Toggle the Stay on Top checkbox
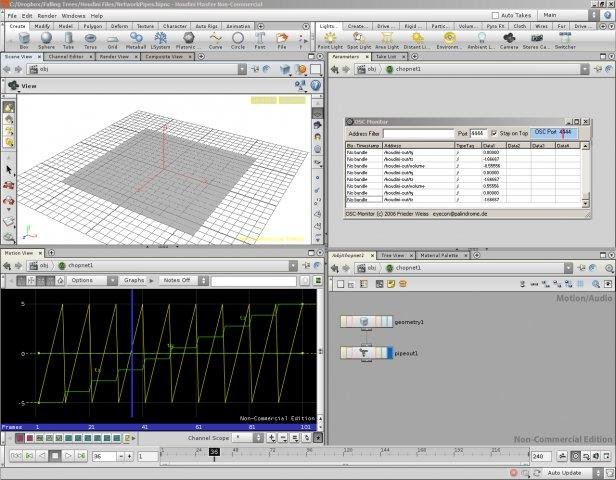The width and height of the screenshot is (616, 480). [492, 132]
